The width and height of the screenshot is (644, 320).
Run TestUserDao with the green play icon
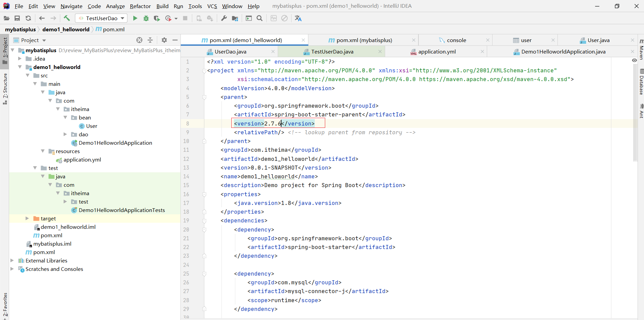(135, 18)
